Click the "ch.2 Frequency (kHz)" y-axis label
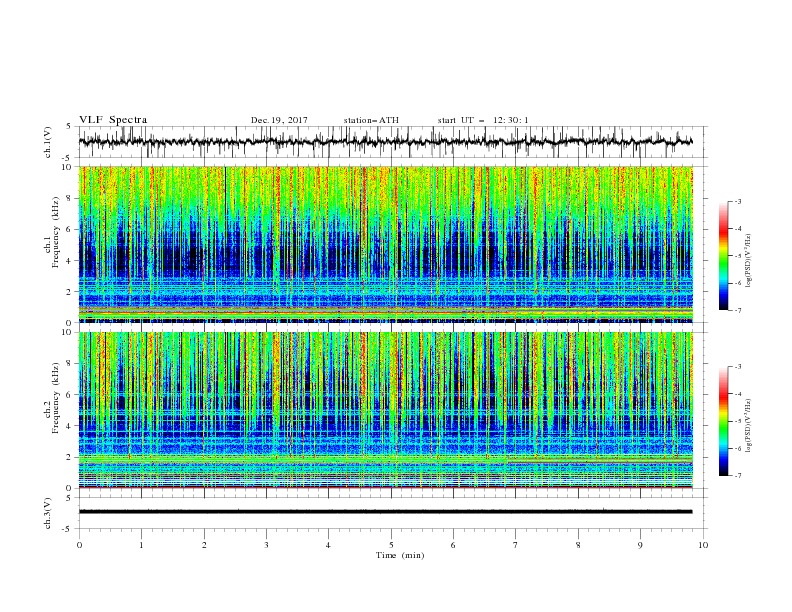The height and width of the screenshot is (612, 792). (x=52, y=398)
